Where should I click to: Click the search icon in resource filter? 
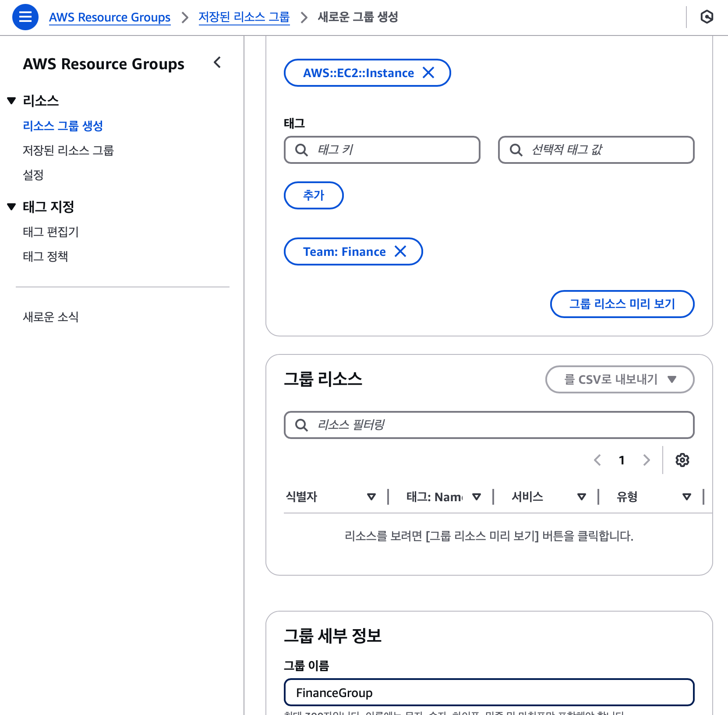[301, 425]
